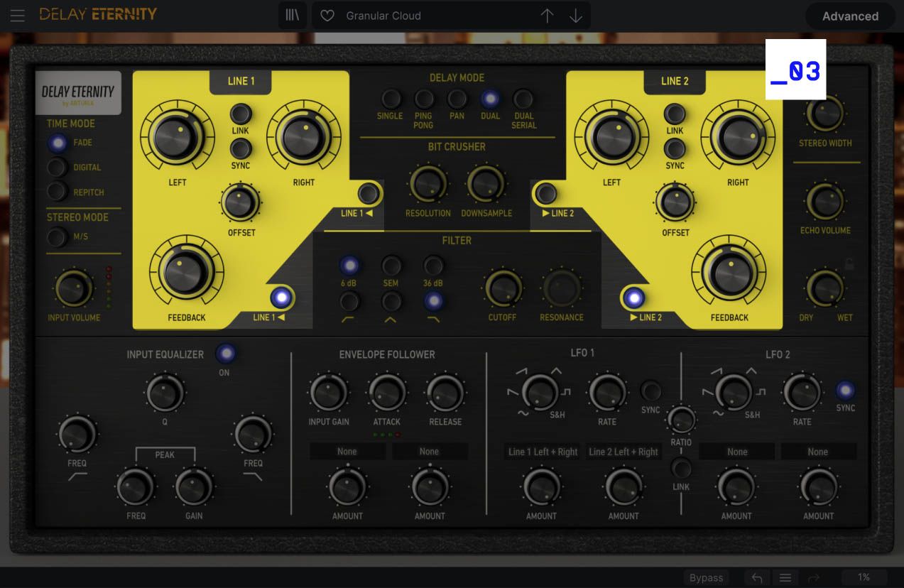The width and height of the screenshot is (904, 588).
Task: Click the redo arrow in bottom bar
Action: pos(815,577)
